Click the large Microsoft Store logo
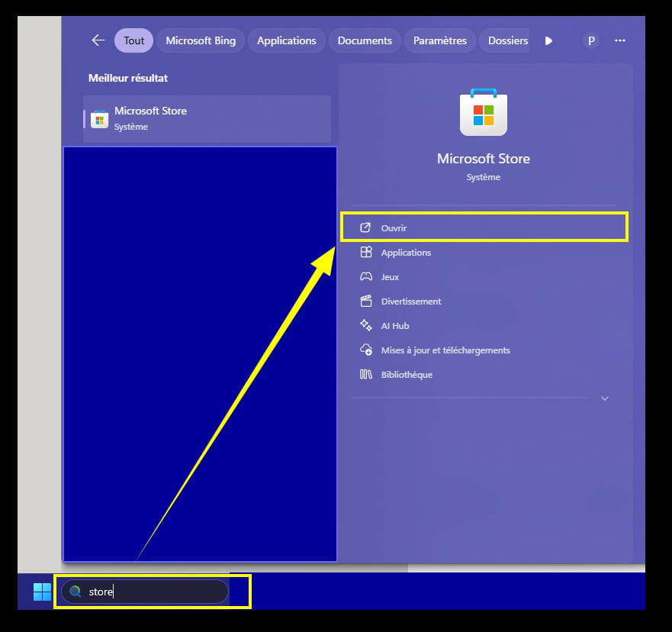 pos(484,112)
